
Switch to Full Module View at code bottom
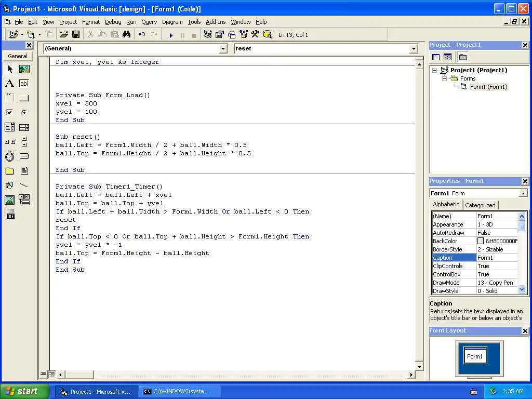tap(52, 375)
